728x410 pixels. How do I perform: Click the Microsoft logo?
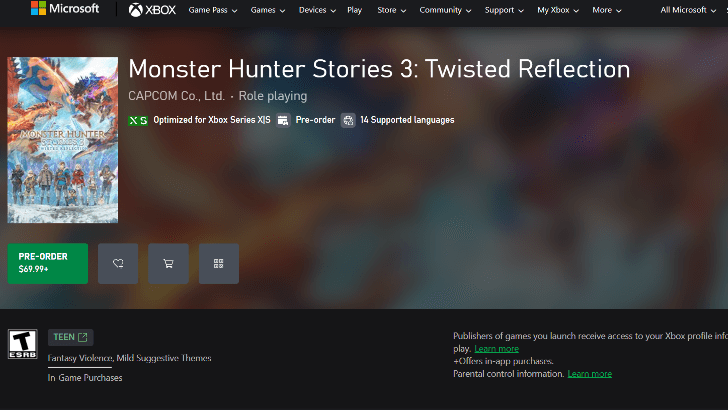(65, 8)
